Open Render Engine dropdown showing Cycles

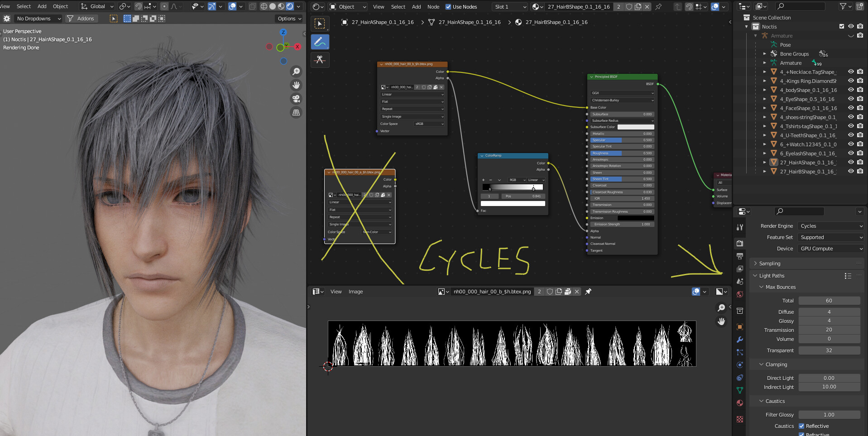point(831,226)
